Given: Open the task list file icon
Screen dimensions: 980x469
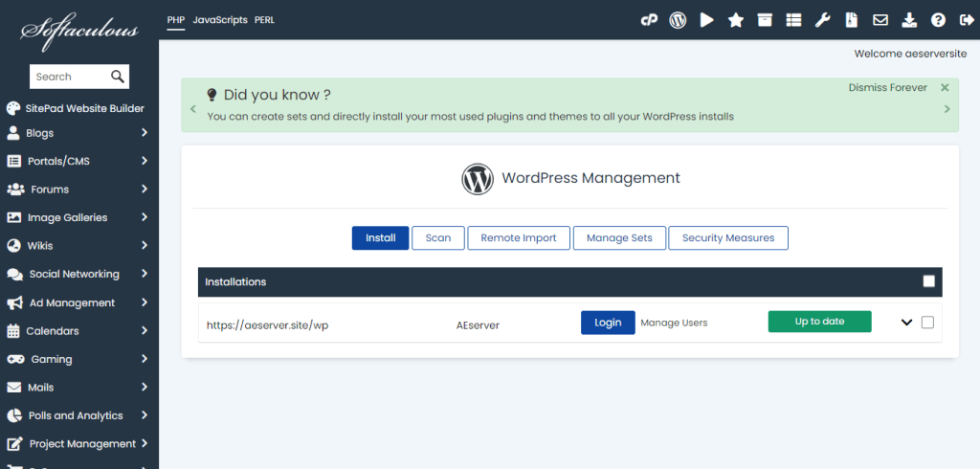Looking at the screenshot, I should (851, 20).
